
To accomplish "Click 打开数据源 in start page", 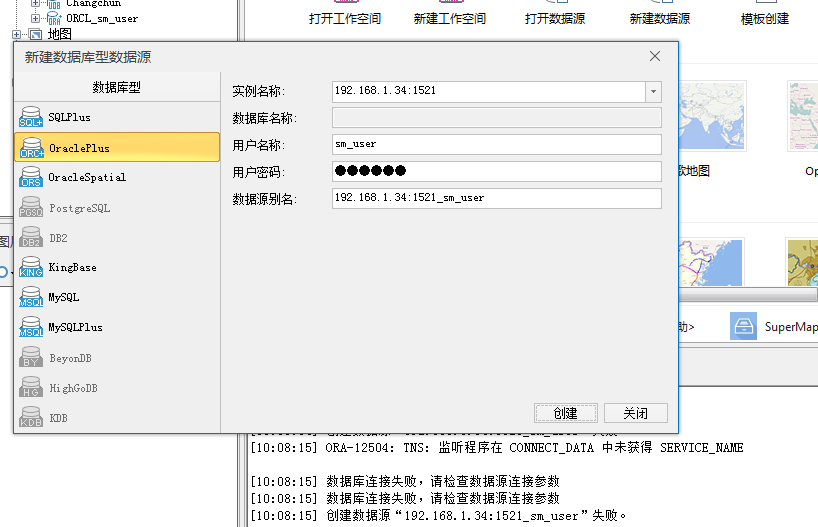I will [x=555, y=19].
